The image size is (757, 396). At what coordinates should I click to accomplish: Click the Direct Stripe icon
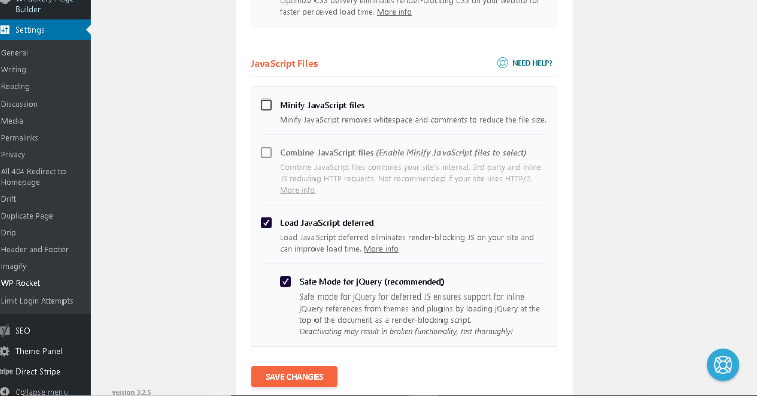6,371
